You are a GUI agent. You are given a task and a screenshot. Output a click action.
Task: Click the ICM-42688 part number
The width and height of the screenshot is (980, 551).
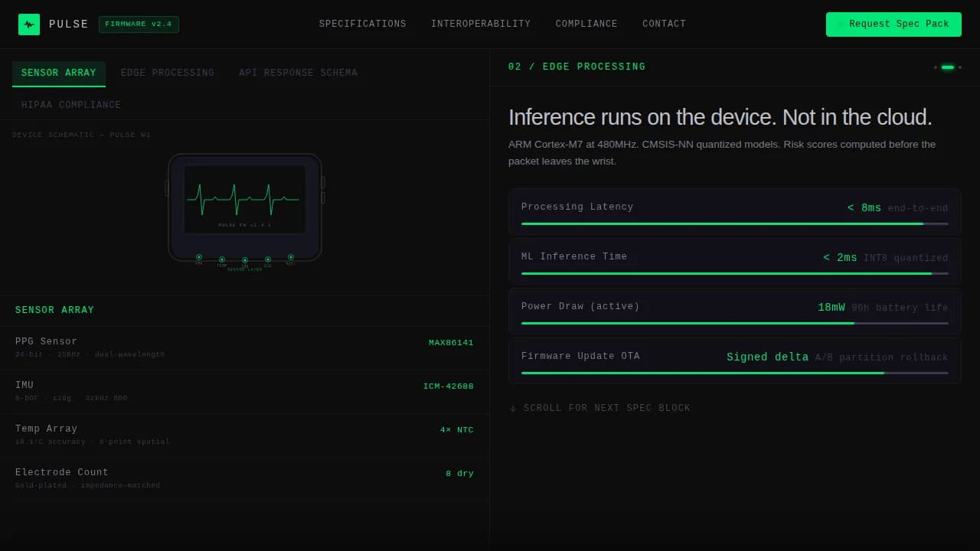(449, 386)
